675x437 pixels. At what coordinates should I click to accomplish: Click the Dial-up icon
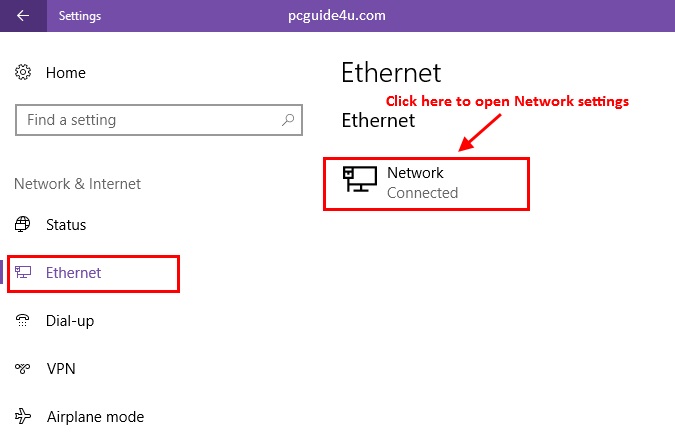pos(24,320)
